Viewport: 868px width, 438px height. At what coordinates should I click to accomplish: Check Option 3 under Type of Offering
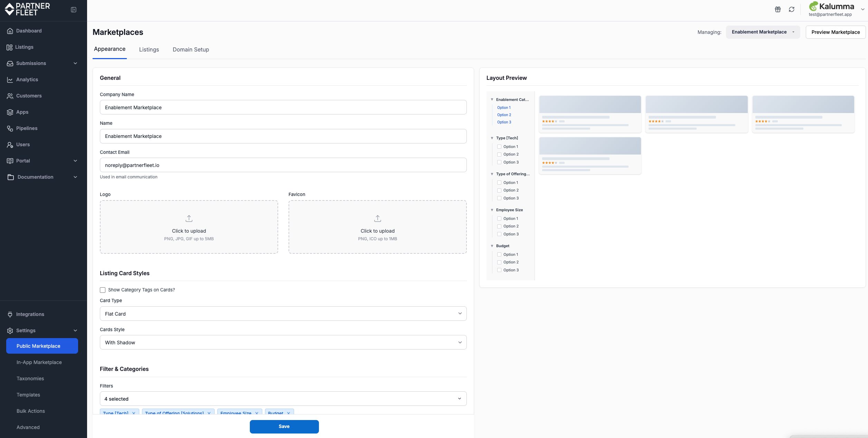499,198
